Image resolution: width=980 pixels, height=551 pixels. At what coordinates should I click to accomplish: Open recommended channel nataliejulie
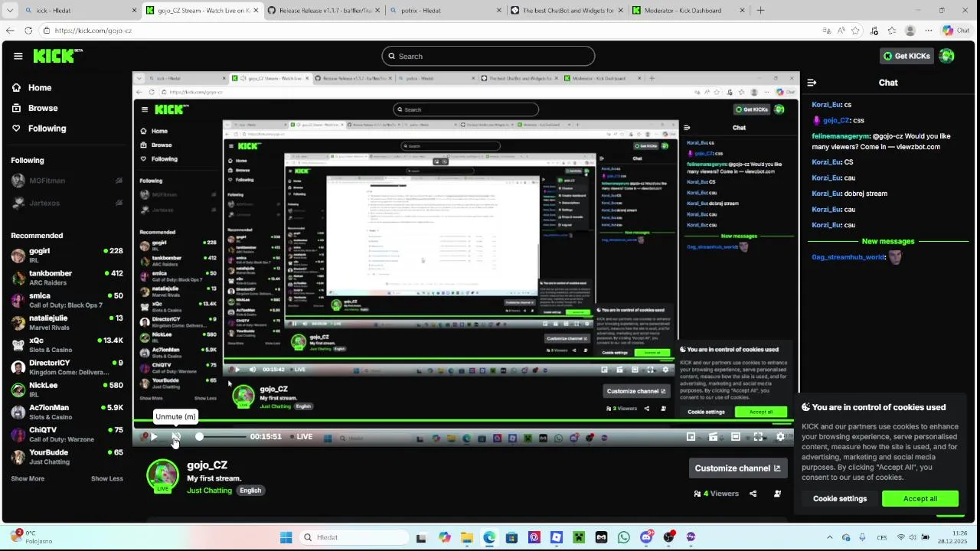[67, 322]
